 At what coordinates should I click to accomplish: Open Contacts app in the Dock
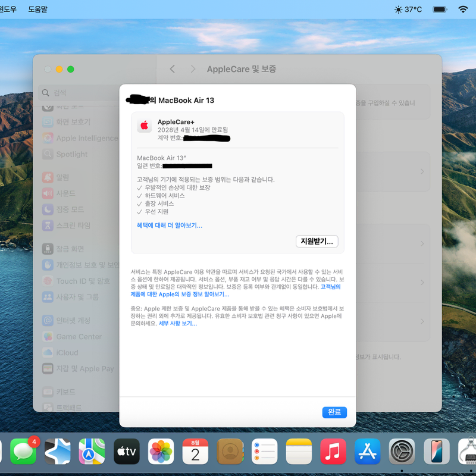(x=230, y=452)
